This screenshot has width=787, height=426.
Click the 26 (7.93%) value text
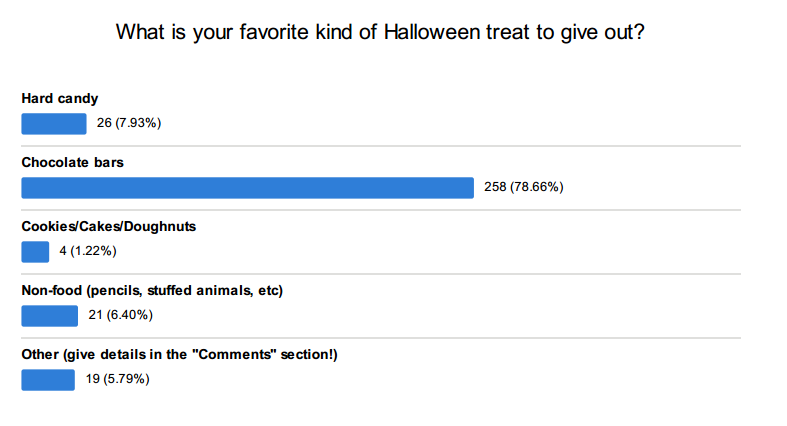129,123
